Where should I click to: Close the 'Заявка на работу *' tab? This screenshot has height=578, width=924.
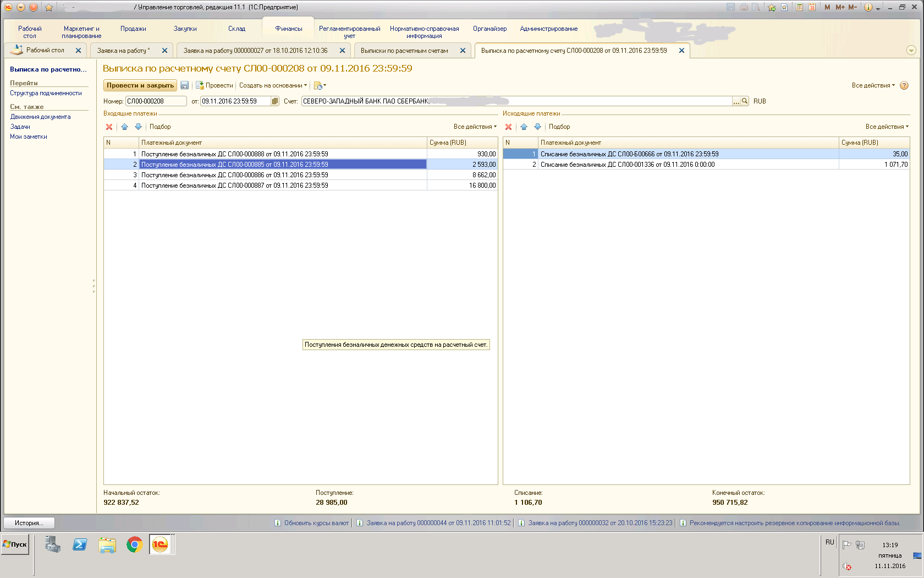(x=164, y=51)
